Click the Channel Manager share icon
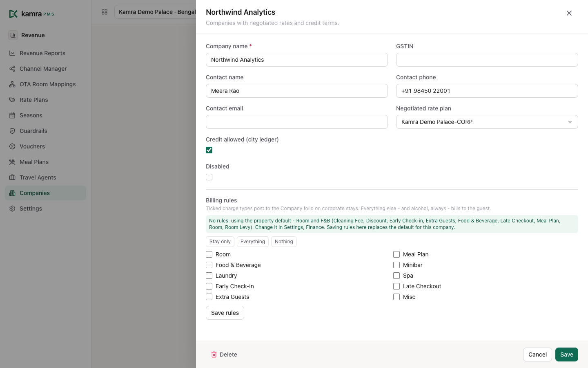Screen dimensions: 588x368 click(x=12, y=69)
